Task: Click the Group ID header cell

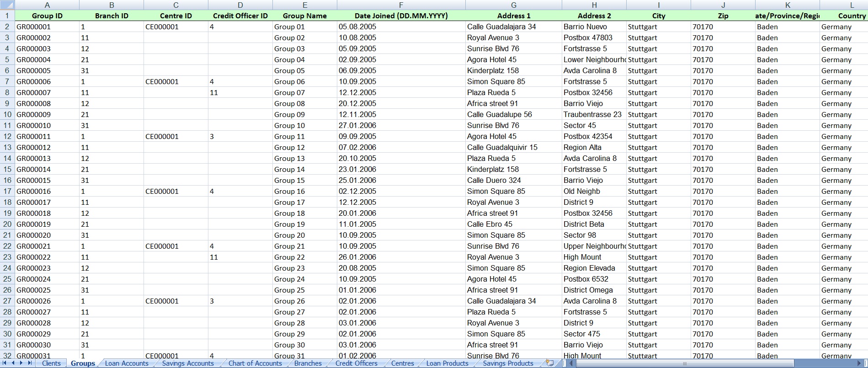Action: click(47, 16)
